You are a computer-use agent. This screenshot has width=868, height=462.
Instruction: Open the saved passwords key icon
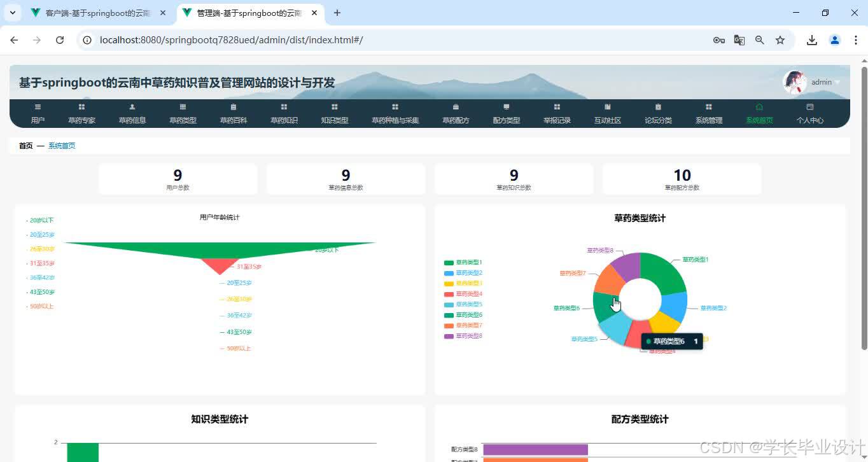point(719,40)
